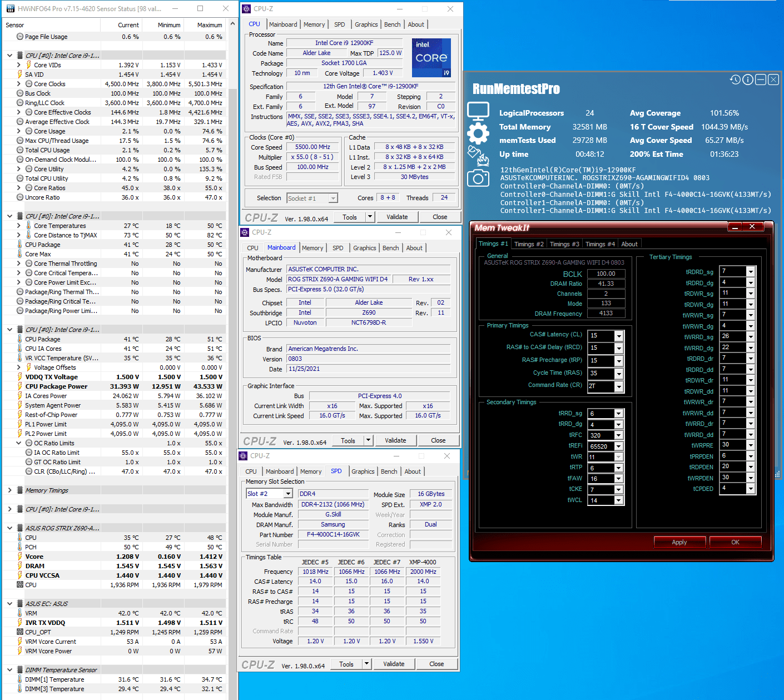The height and width of the screenshot is (700, 784).
Task: Select the VDDQ TX Voltage row
Action: tap(114, 377)
